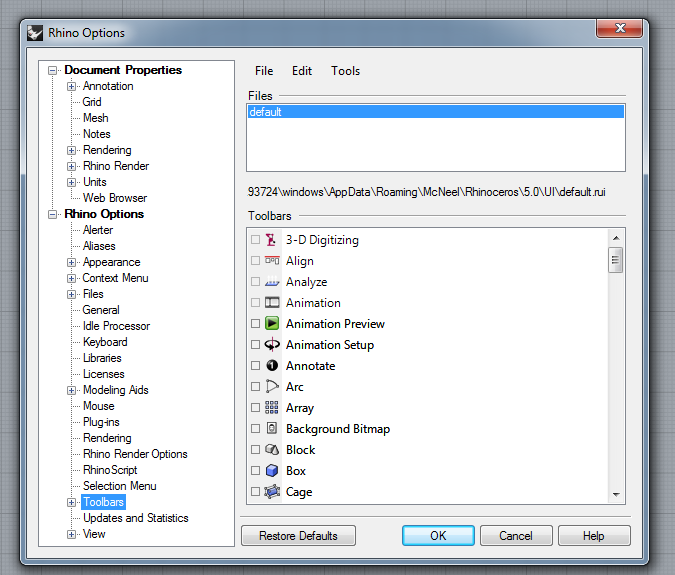Click the Align toolbar icon
This screenshot has height=575, width=675.
point(272,260)
